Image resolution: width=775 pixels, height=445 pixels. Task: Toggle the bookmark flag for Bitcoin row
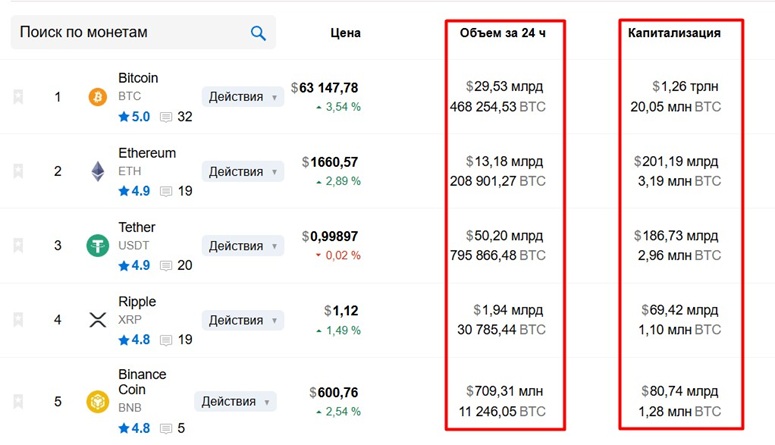(x=18, y=96)
